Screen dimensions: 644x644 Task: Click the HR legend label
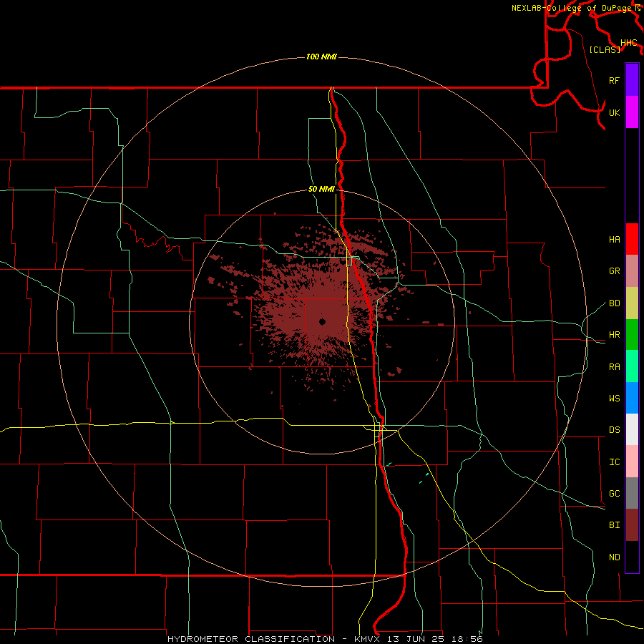coord(614,335)
